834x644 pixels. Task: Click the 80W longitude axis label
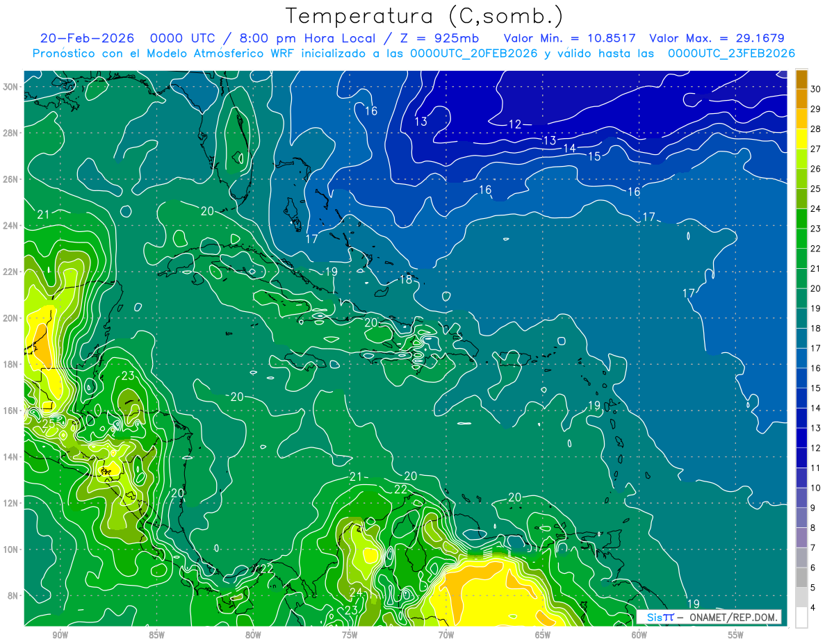(x=253, y=635)
